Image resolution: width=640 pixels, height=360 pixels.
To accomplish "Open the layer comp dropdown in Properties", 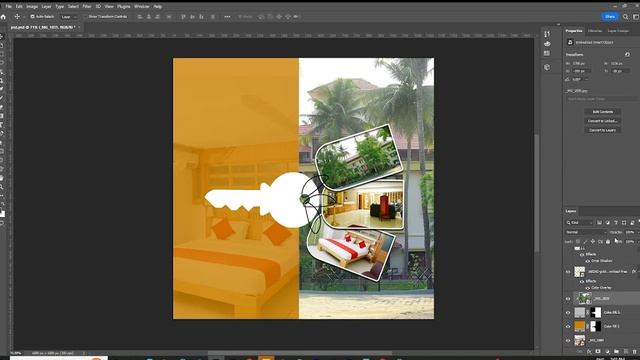I will coord(602,99).
